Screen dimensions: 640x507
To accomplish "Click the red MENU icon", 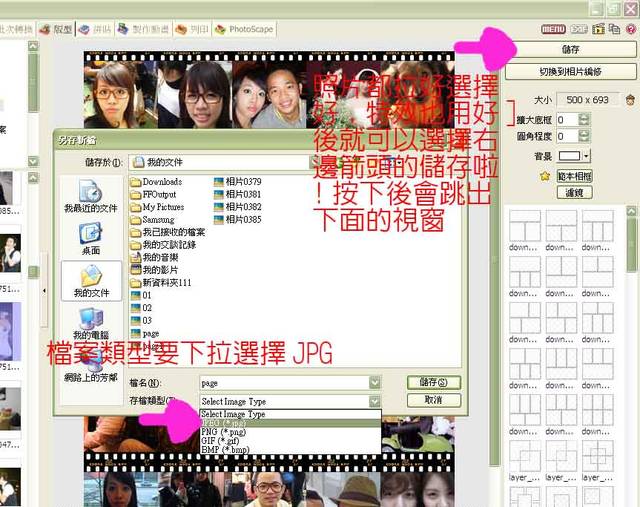I will (x=553, y=29).
